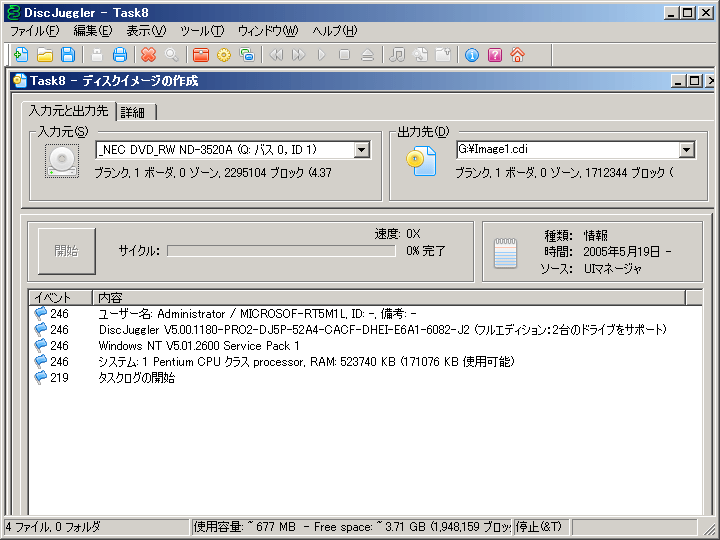Expand the G:¥Image1.cdi destination dropdown
The height and width of the screenshot is (540, 720).
(x=686, y=150)
